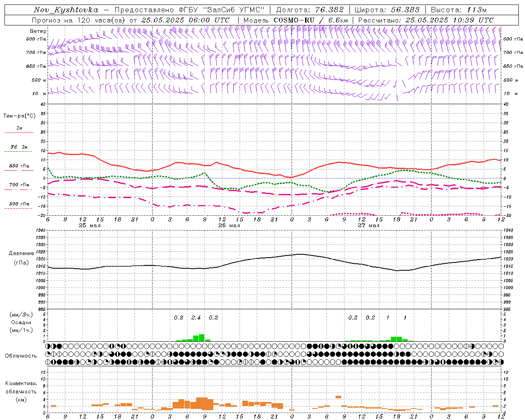Click the dotted pink sample under '500 гПа' legend
Image resolution: width=525 pixels, height=420 pixels.
19,208
